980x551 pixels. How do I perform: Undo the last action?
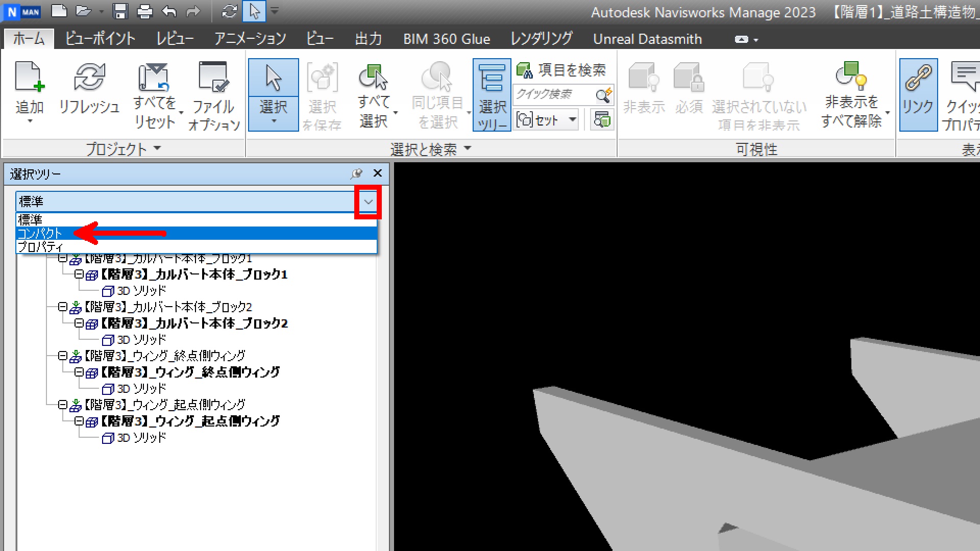click(169, 11)
